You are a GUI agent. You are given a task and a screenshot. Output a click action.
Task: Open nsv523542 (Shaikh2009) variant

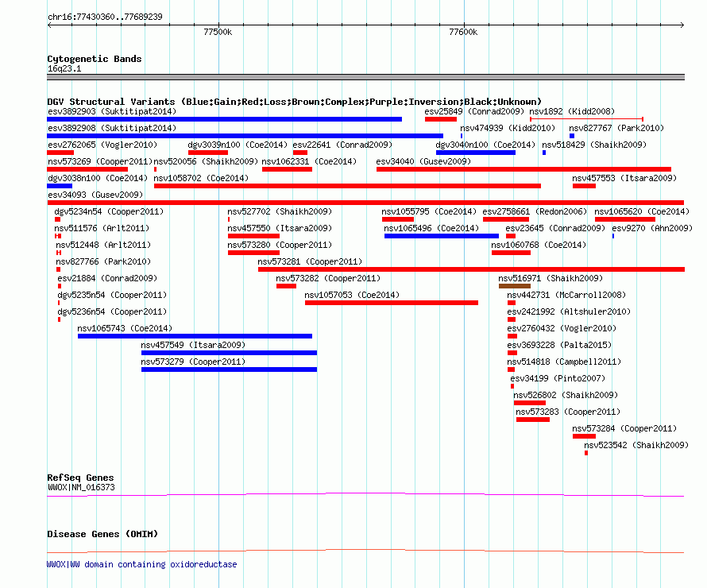[636, 445]
